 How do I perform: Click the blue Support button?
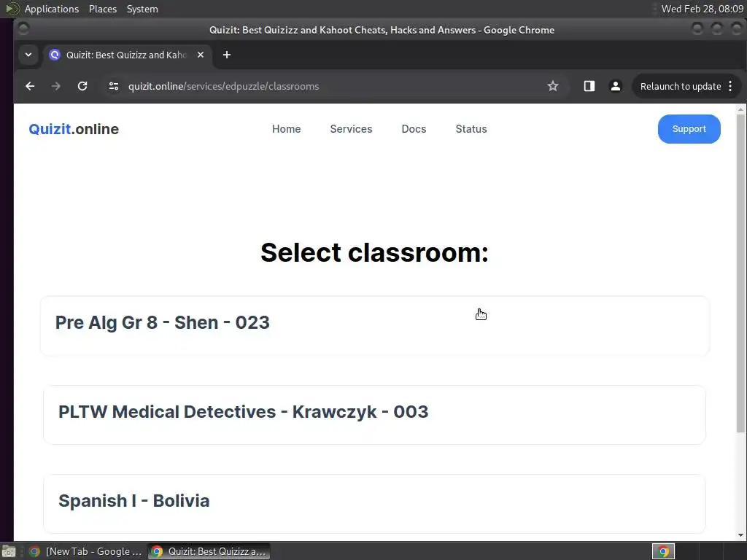click(689, 129)
